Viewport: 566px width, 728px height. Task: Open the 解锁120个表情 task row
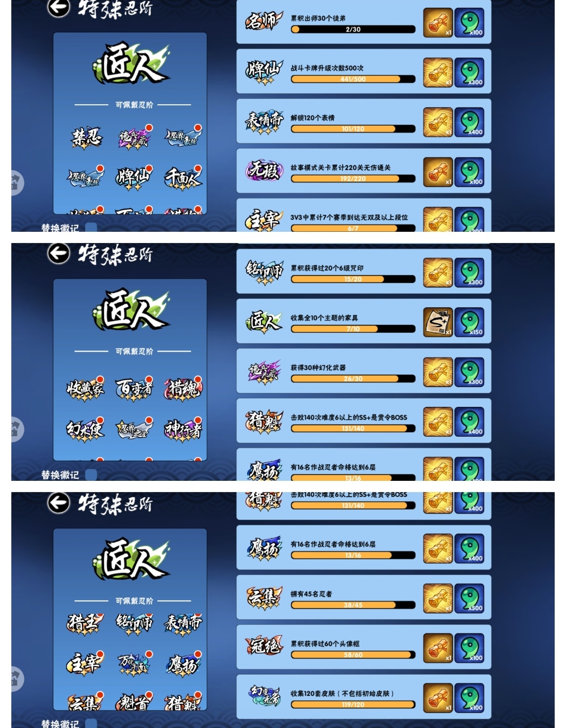coord(364,121)
